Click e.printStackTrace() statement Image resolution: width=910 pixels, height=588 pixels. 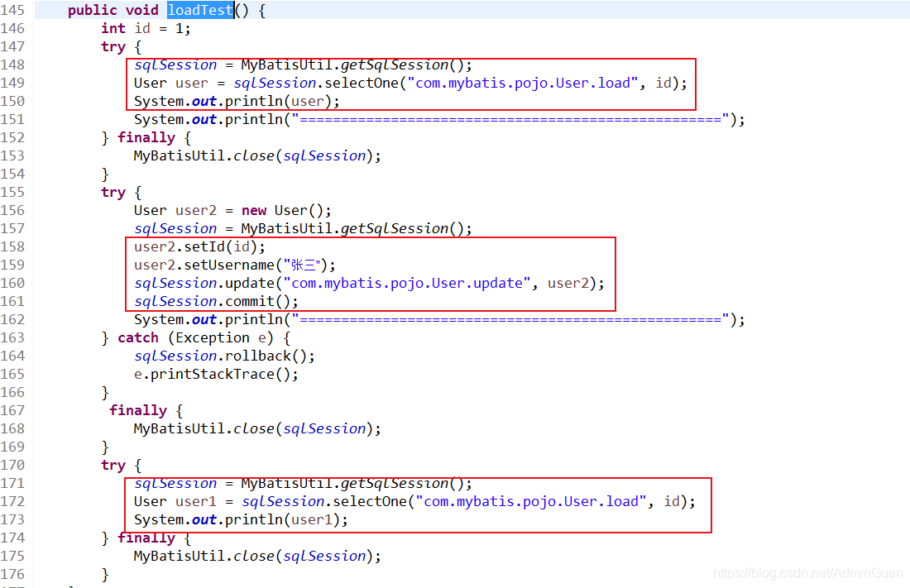[x=216, y=375]
